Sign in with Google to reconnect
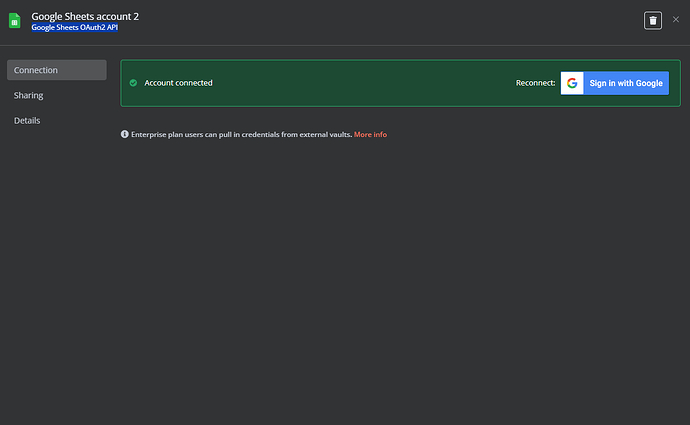The image size is (690, 425). tap(615, 83)
